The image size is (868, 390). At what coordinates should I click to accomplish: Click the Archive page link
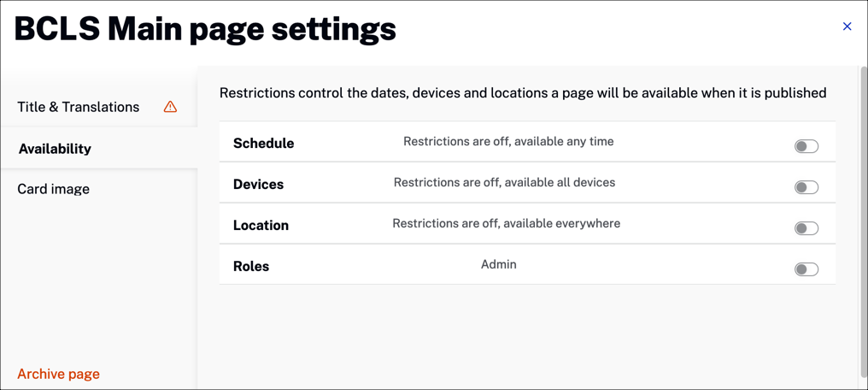59,374
